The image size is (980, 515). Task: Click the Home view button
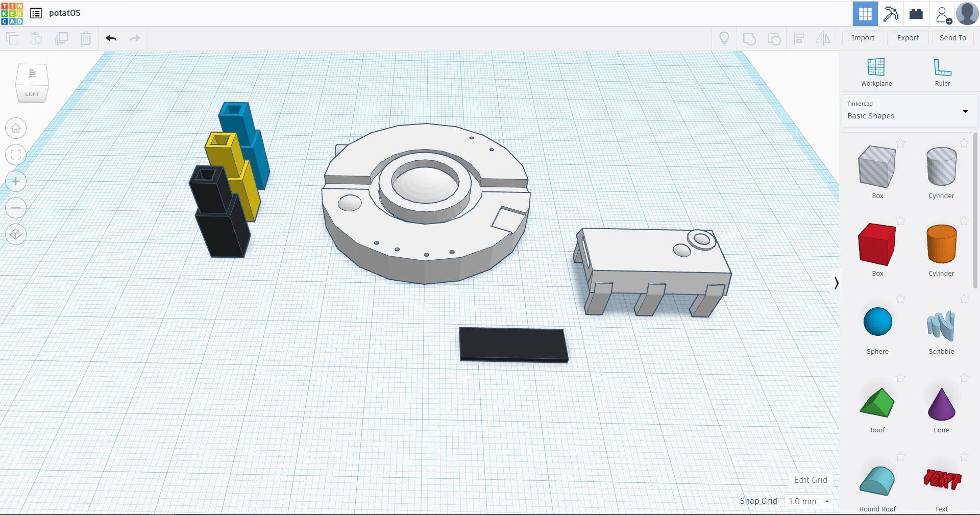pos(16,128)
